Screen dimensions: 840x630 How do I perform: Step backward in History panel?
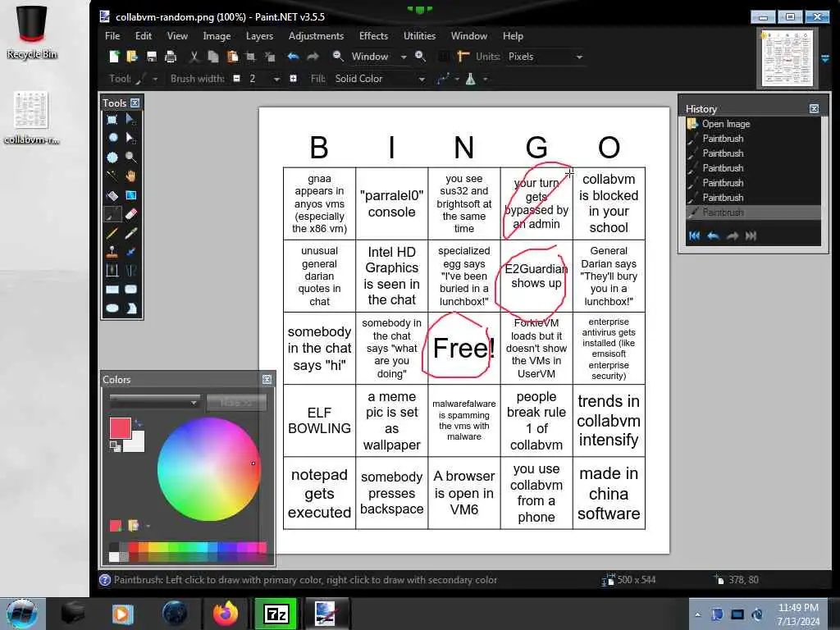(x=713, y=235)
